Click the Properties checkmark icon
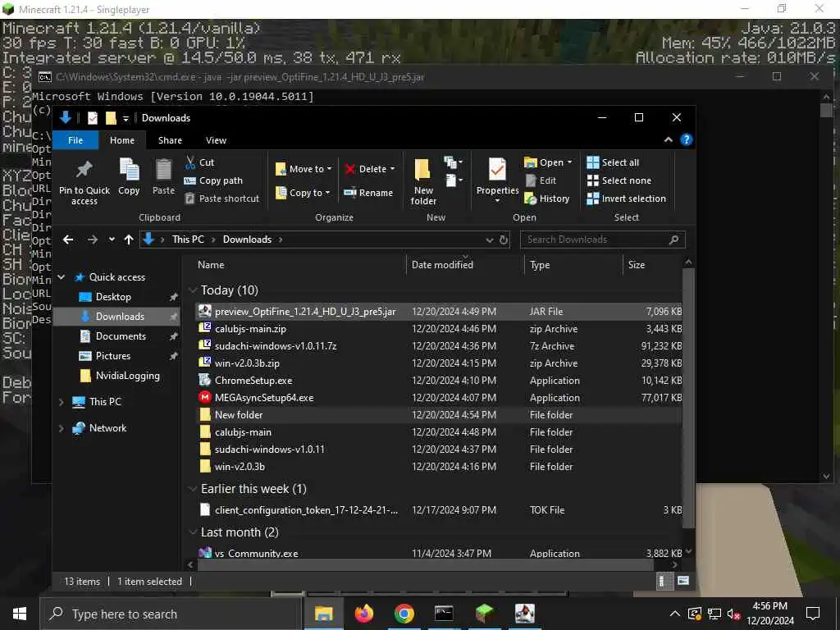This screenshot has height=630, width=840. pos(497,171)
